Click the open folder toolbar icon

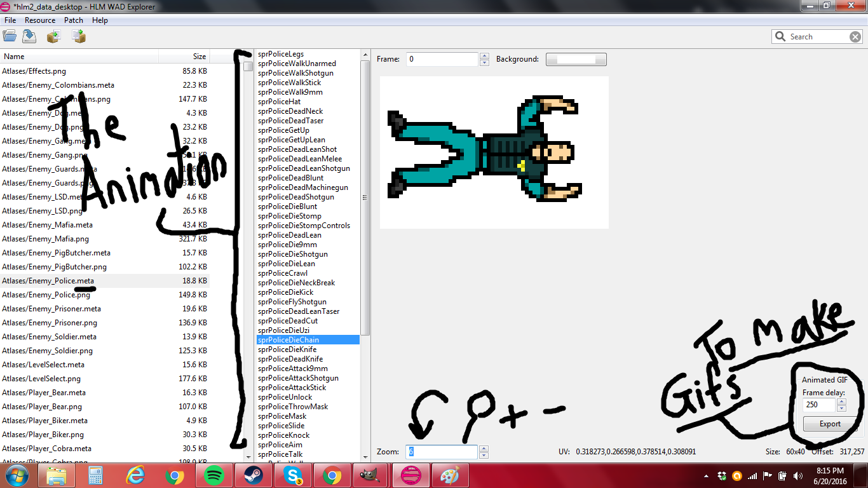10,37
